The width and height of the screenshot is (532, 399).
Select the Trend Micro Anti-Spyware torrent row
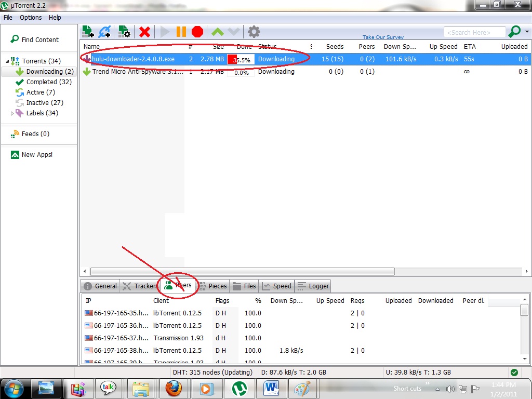point(305,72)
